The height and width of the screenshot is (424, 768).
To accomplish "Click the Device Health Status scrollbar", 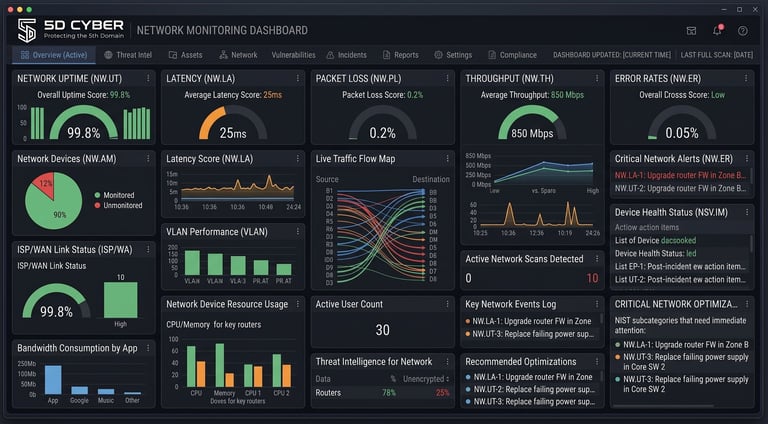I will [x=751, y=245].
